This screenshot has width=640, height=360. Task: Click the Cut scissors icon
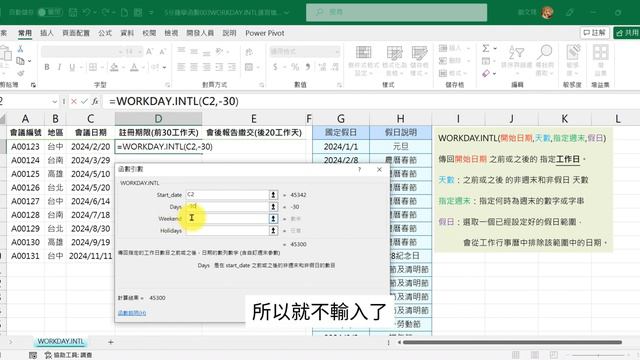(20, 49)
